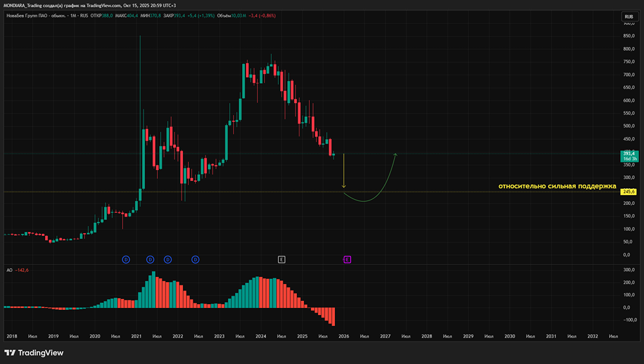Select the yellow downward arrow drawing
The width and height of the screenshot is (644, 364).
(x=344, y=171)
